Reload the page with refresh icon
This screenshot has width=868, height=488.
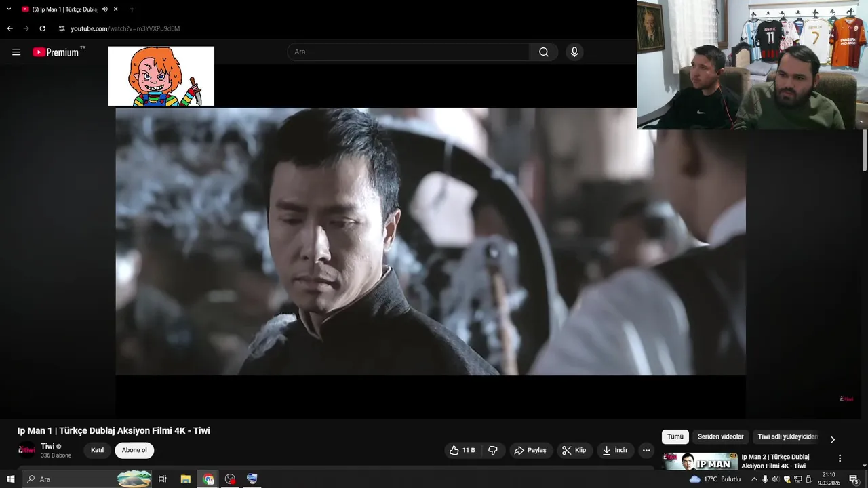coord(43,28)
